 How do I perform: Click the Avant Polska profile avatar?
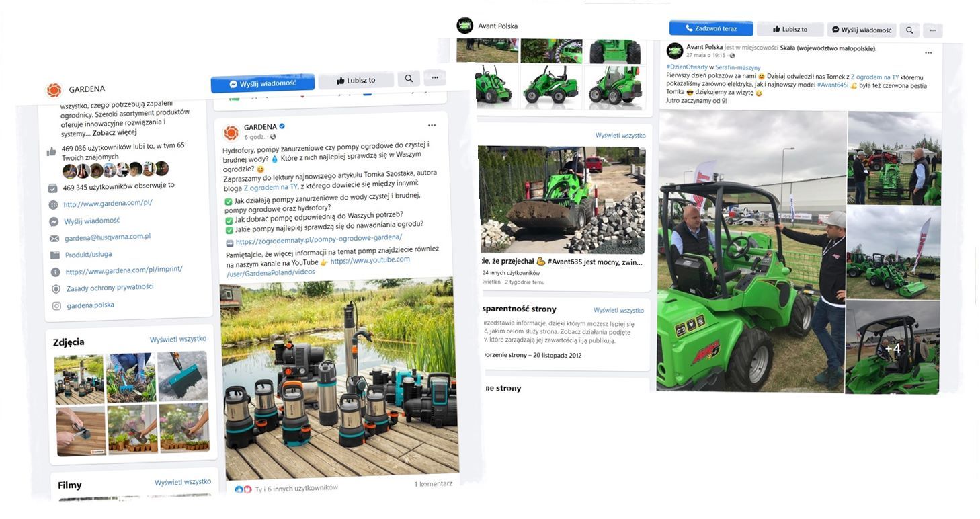tap(464, 26)
